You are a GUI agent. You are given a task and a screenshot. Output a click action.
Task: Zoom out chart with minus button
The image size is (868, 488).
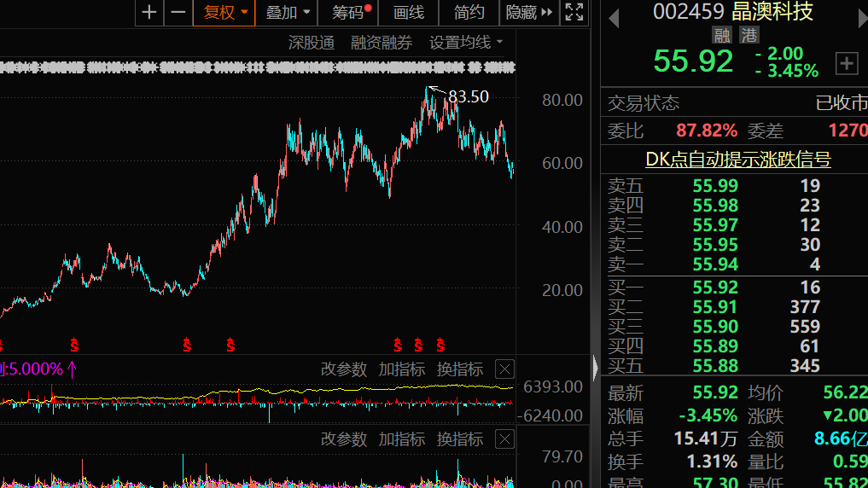(178, 13)
